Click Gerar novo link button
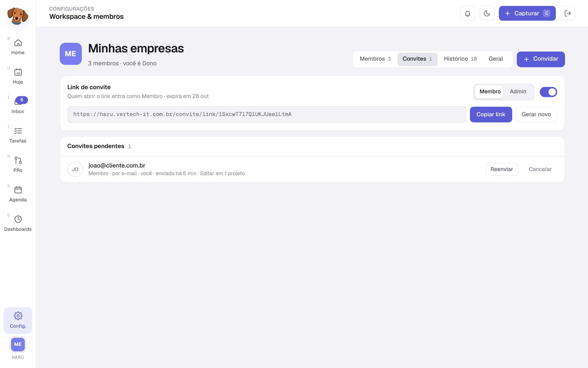The image size is (588, 368). (x=536, y=114)
